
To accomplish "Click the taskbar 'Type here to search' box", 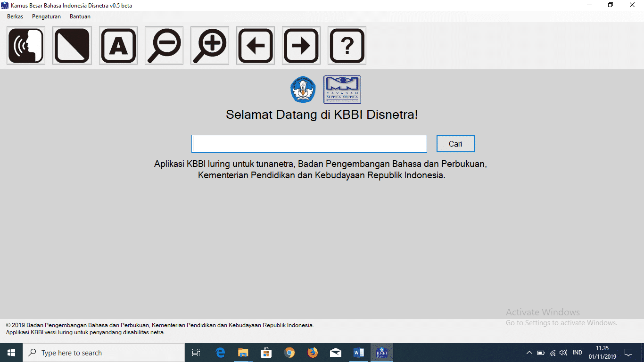I will (104, 353).
